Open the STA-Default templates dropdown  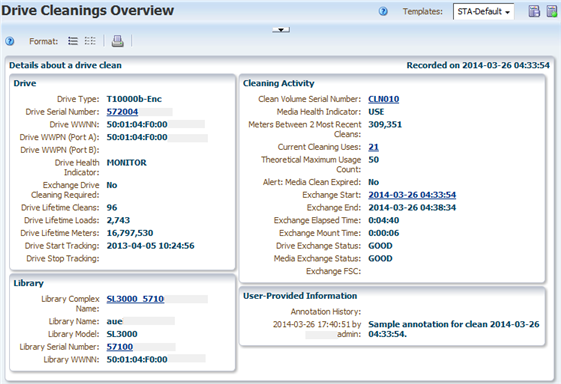click(x=483, y=12)
